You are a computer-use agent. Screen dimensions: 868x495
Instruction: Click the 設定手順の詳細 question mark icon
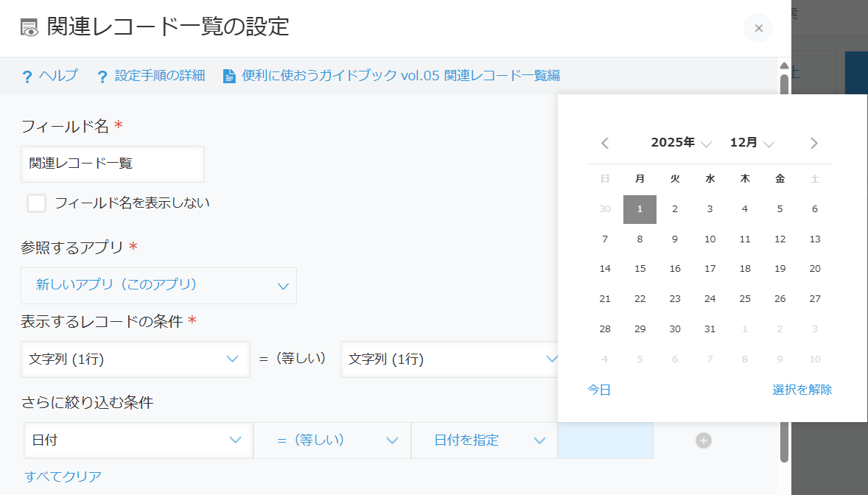tap(102, 76)
